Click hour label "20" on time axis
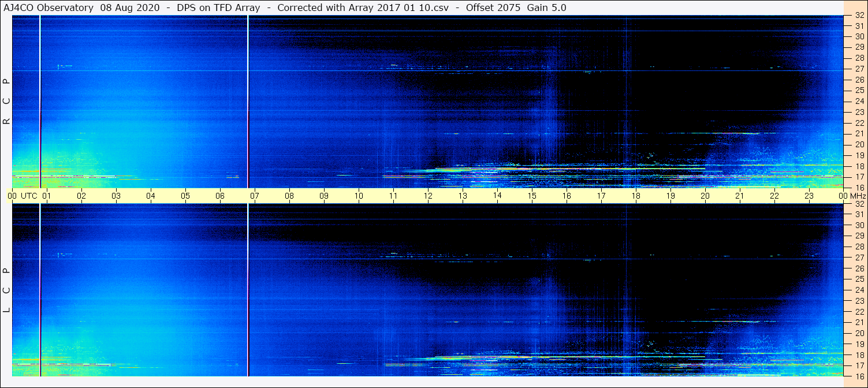Screen dimensions: 868x388 [x=706, y=196]
